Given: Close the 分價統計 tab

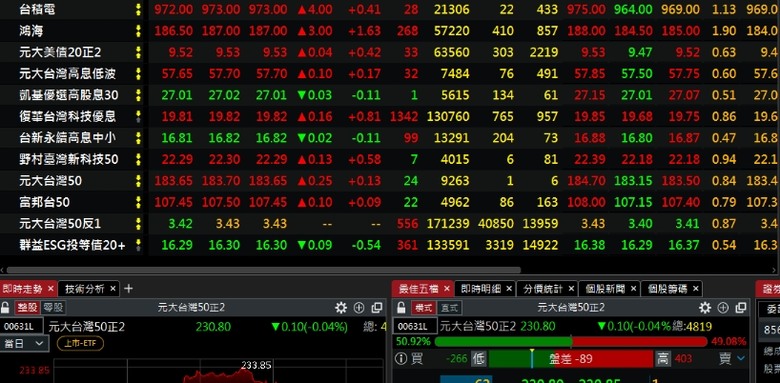Looking at the screenshot, I should pos(571,288).
